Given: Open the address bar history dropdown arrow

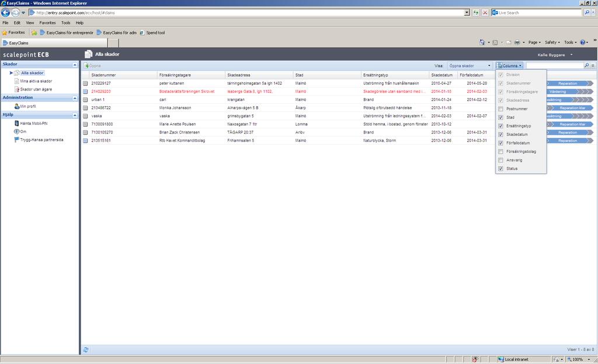Looking at the screenshot, I should [x=467, y=13].
